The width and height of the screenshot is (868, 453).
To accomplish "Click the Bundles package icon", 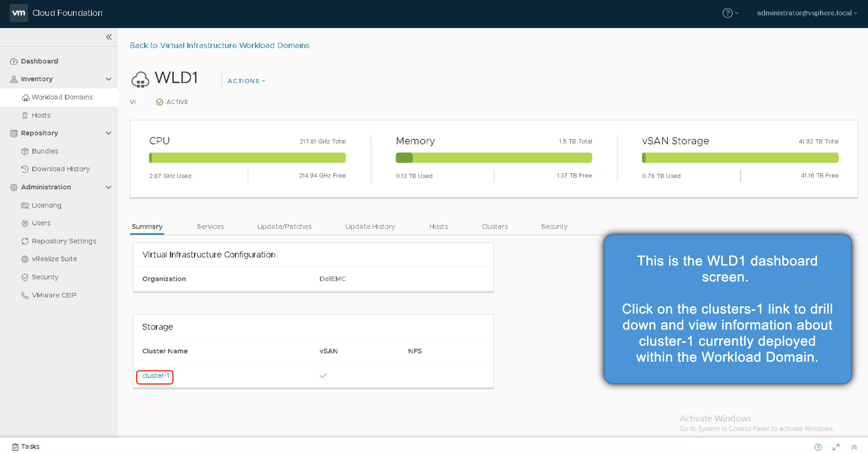I will pyautogui.click(x=25, y=151).
